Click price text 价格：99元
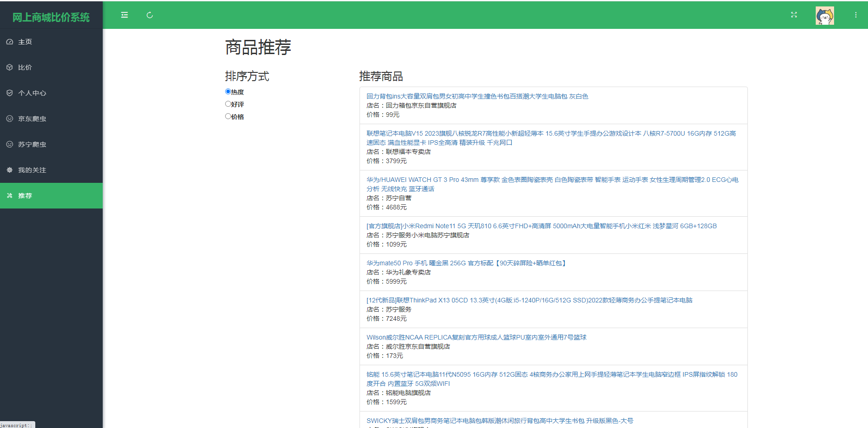This screenshot has height=428, width=868. pos(383,115)
